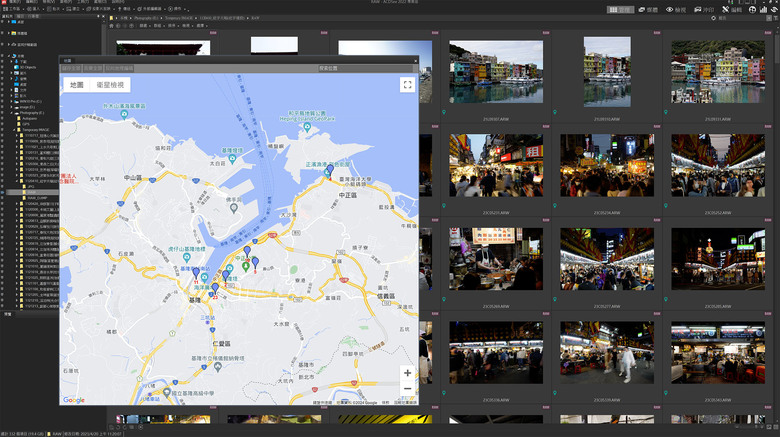Click Photography (E:) in the path breadcrumb
Image resolution: width=780 pixels, height=437 pixels.
145,18
